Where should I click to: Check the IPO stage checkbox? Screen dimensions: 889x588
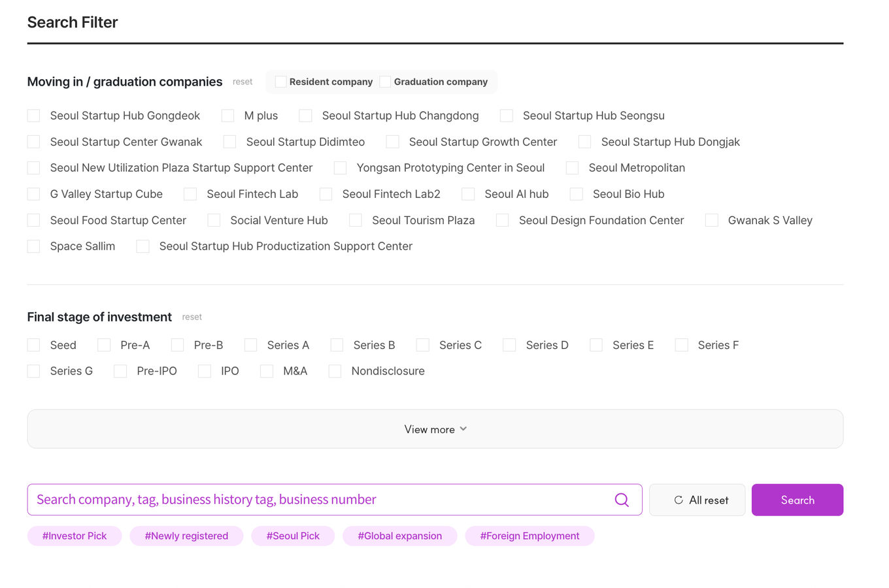205,371
